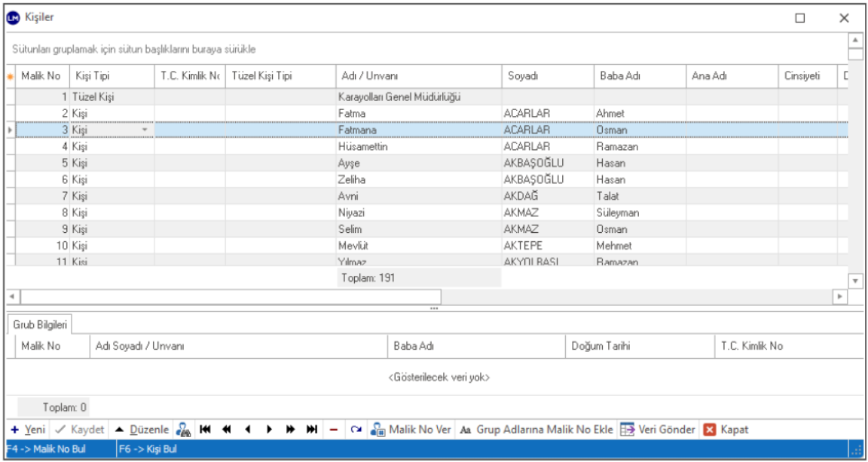This screenshot has height=462, width=868.
Task: Click the red minus delete record icon
Action: pos(333,430)
